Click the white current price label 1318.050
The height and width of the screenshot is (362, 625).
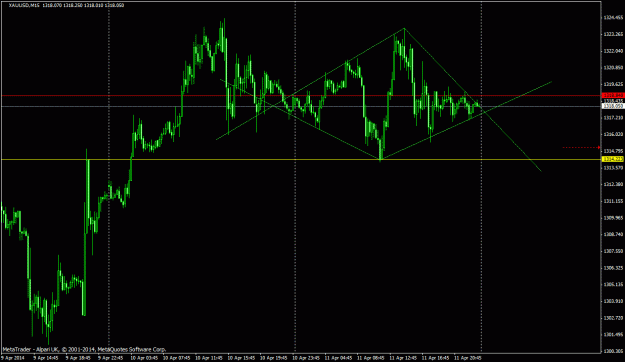[613, 106]
